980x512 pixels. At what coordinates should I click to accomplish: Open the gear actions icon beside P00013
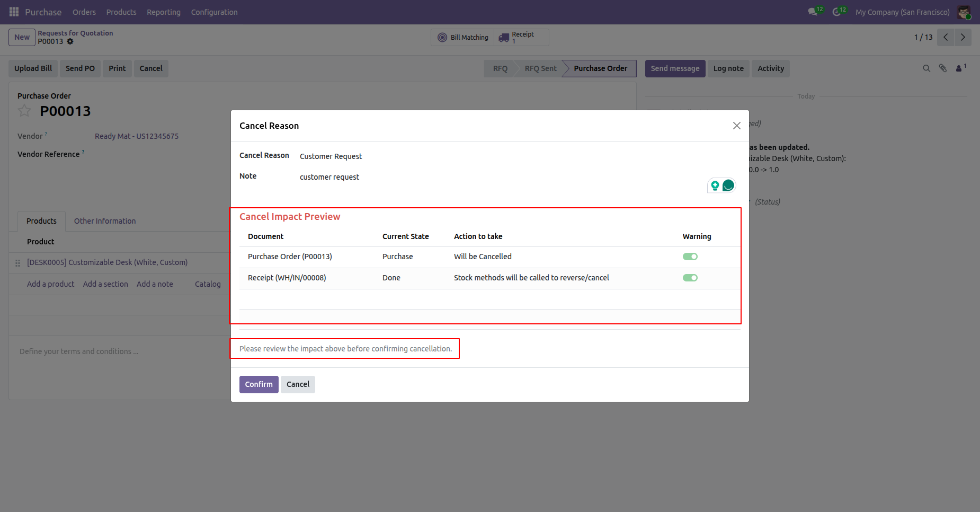click(x=70, y=41)
